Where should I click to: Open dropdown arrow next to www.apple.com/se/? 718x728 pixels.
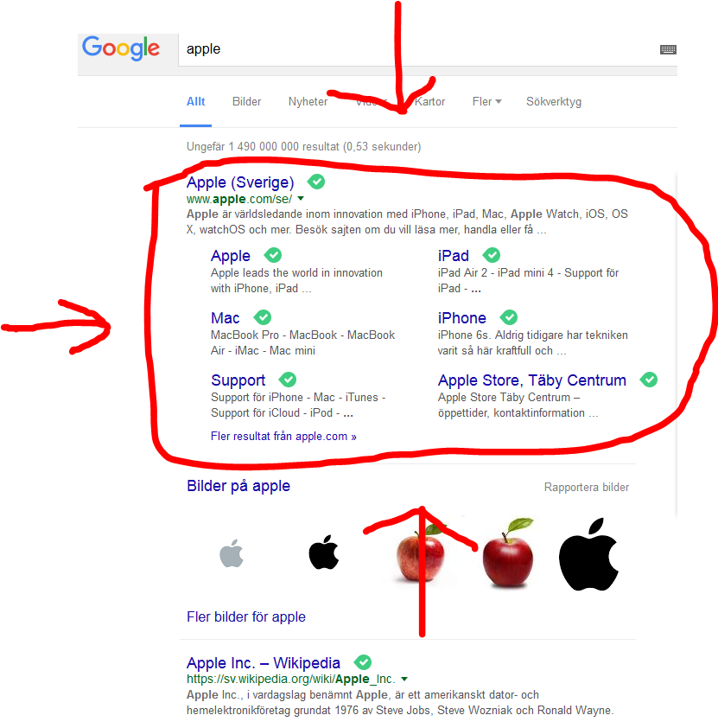pyautogui.click(x=301, y=199)
